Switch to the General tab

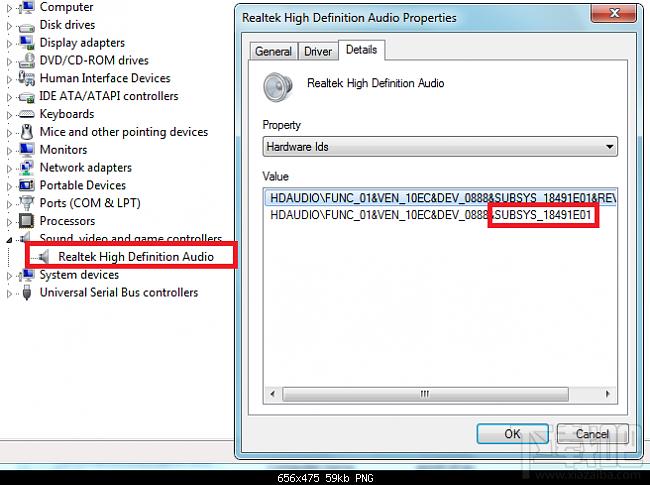pyautogui.click(x=273, y=51)
